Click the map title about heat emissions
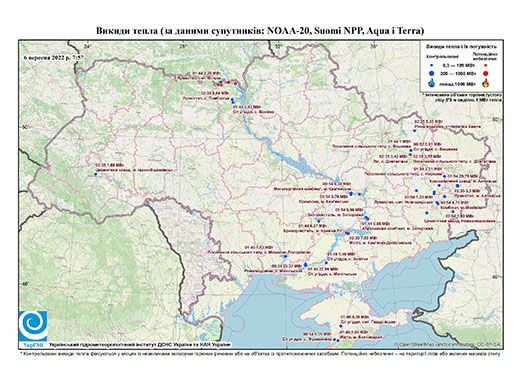This screenshot has width=520, height=368. pyautogui.click(x=260, y=31)
